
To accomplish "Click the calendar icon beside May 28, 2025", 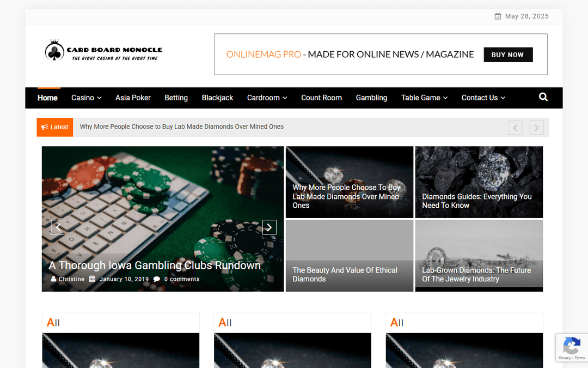I will tap(498, 16).
